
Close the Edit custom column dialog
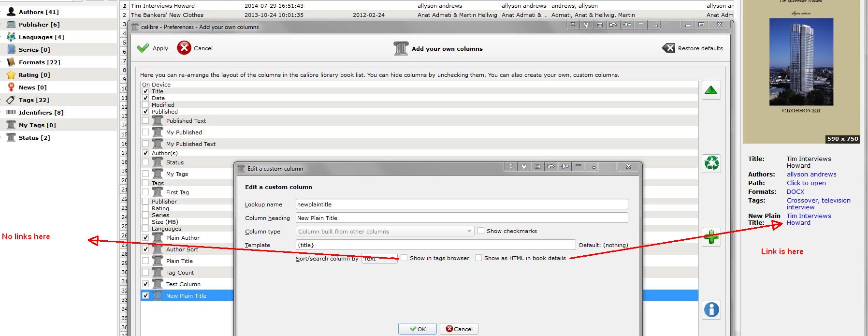628,166
